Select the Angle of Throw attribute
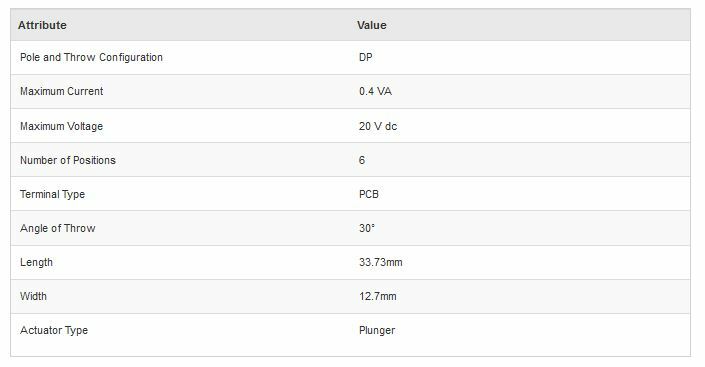705x367 pixels. (58, 228)
